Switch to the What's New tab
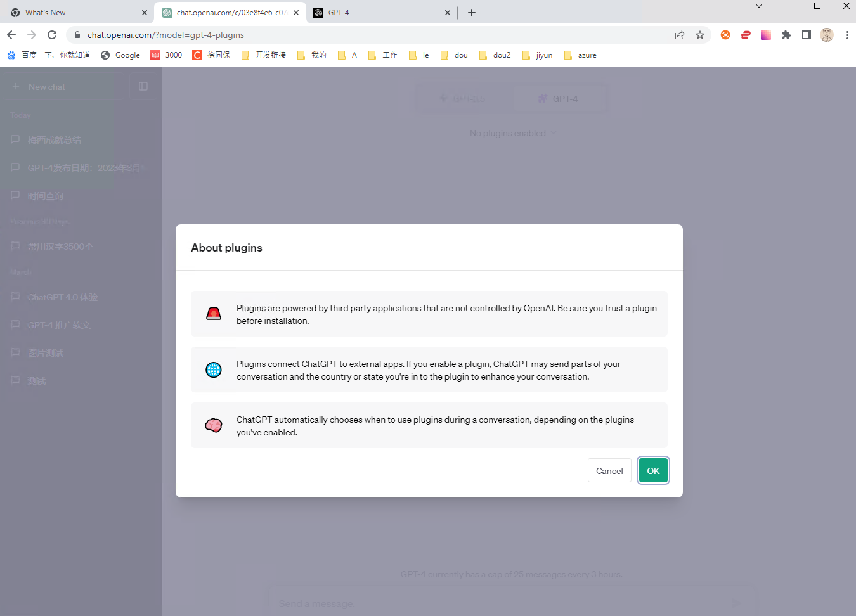This screenshot has height=616, width=856. [76, 13]
